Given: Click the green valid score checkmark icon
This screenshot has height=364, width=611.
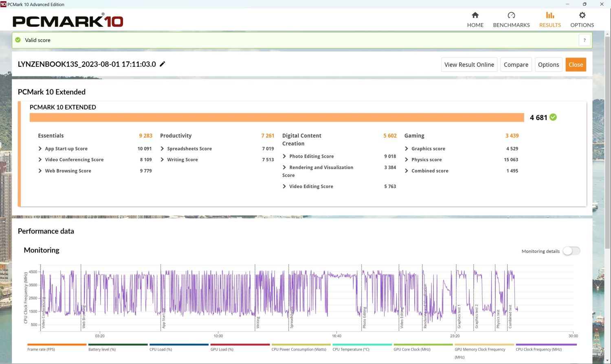Looking at the screenshot, I should point(18,40).
